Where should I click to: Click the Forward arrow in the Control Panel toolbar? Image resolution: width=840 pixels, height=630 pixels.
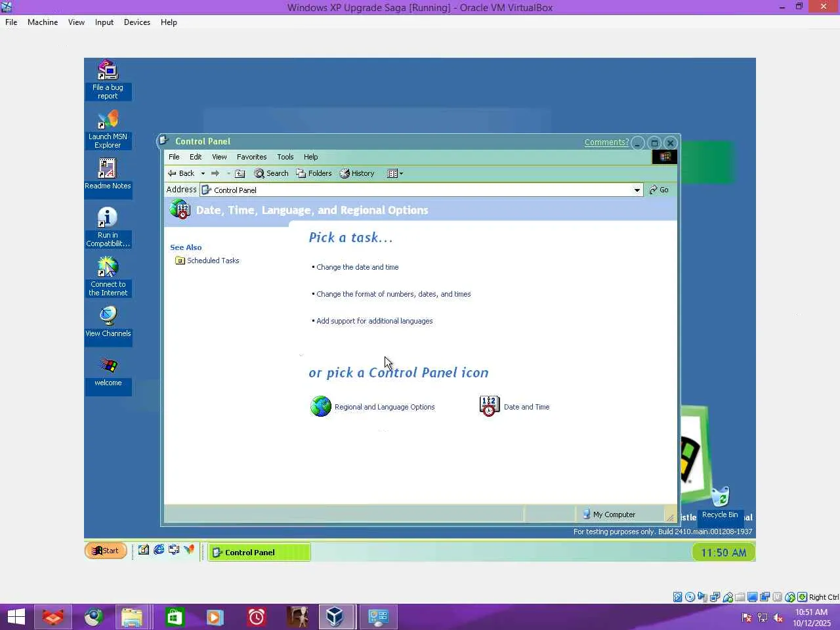coord(215,173)
